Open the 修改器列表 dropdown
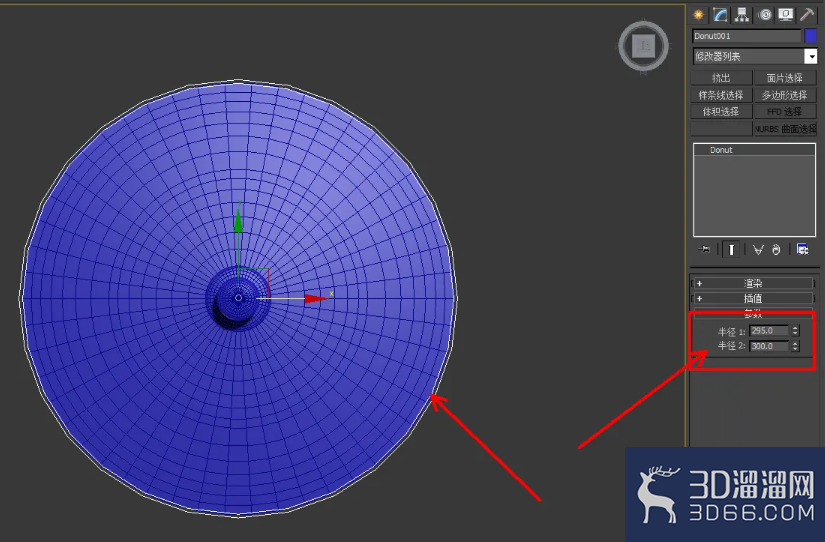Image resolution: width=825 pixels, height=542 pixels. 754,56
